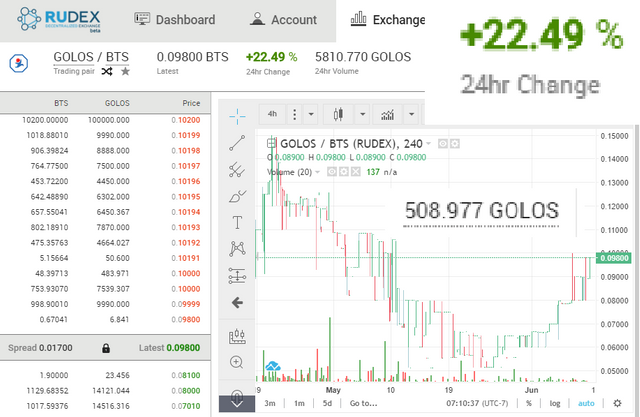Select the crosshair cursor tool
Image resolution: width=640 pixels, height=417 pixels.
point(237,117)
